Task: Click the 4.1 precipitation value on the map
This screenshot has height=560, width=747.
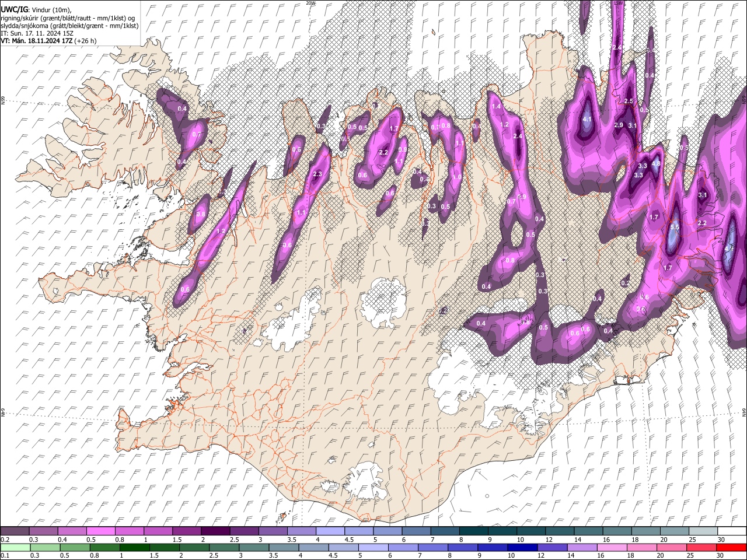Action: pyautogui.click(x=587, y=119)
